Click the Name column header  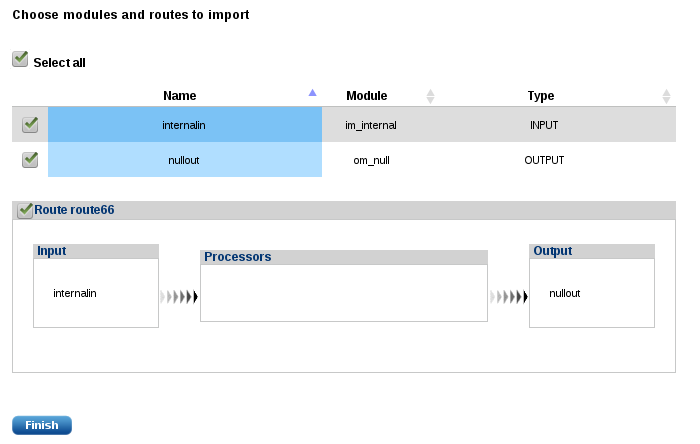pos(180,96)
